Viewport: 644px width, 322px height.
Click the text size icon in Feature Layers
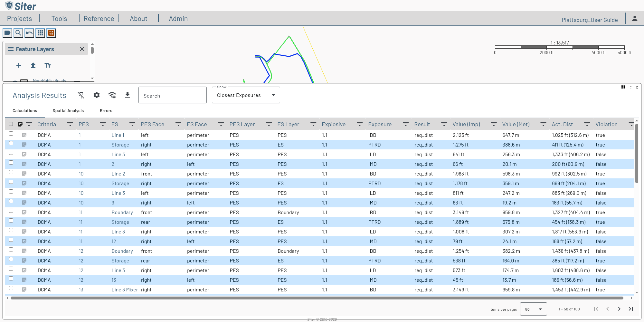48,65
